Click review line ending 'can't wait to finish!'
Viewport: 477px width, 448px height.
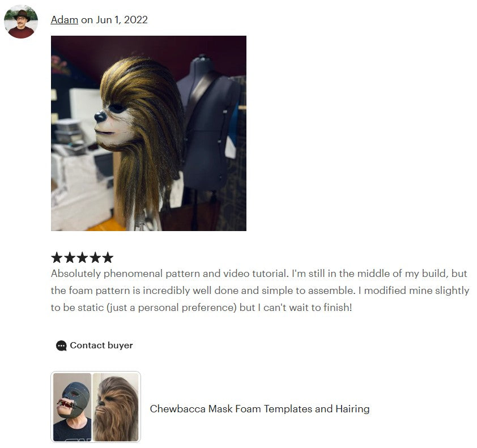[x=201, y=308]
